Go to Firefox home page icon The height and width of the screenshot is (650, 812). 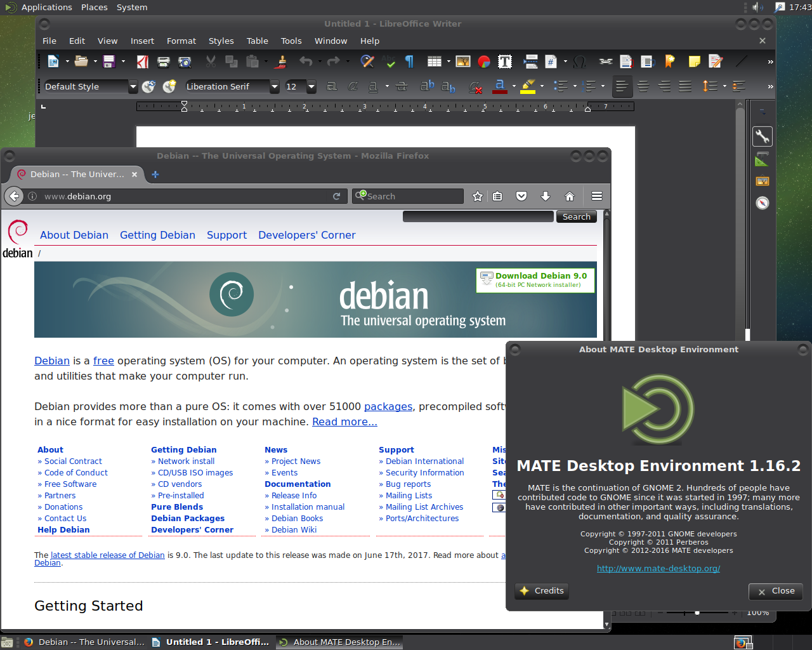point(570,196)
